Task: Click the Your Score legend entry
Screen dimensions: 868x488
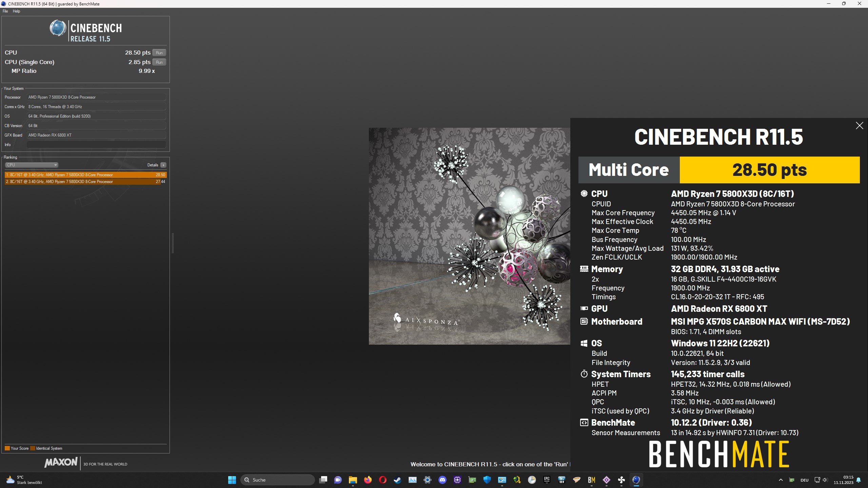Action: coord(17,448)
